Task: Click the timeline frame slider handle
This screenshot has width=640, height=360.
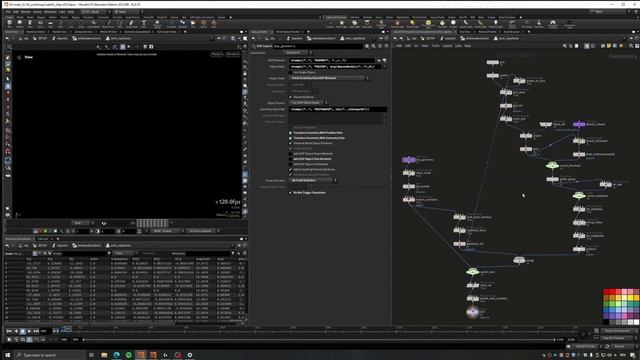Action: pos(67,329)
